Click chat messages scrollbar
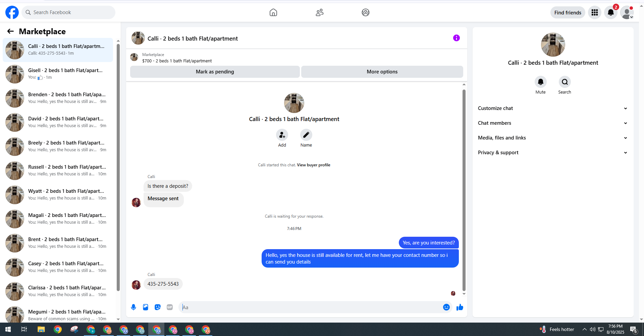Image resolution: width=644 pixels, height=336 pixels. 464,190
